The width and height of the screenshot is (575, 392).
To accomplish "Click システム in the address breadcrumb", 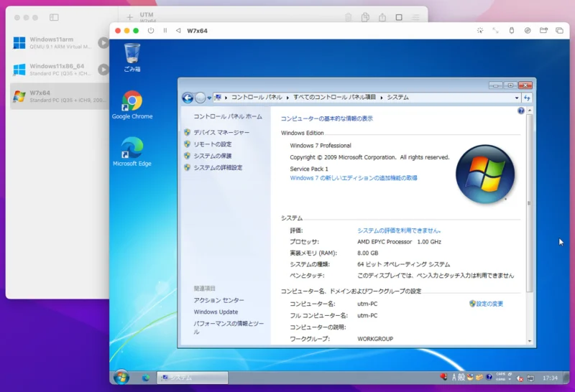I will (398, 97).
